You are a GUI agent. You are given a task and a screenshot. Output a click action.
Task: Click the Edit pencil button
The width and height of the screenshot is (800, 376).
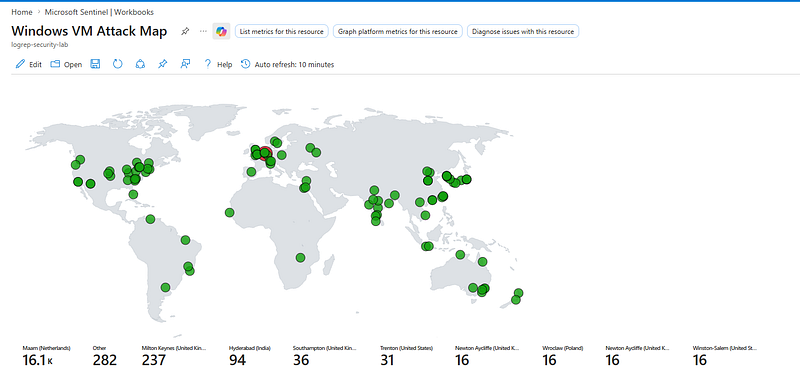click(x=29, y=64)
